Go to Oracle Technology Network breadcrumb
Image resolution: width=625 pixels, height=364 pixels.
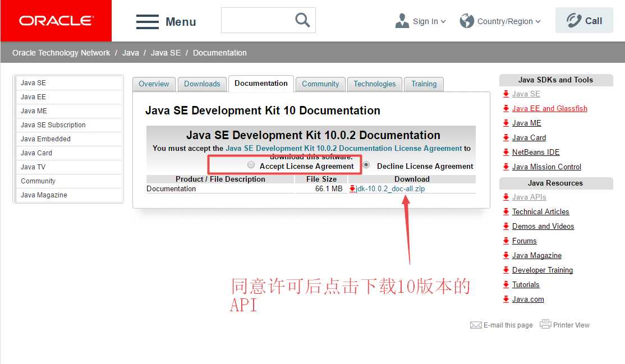61,53
